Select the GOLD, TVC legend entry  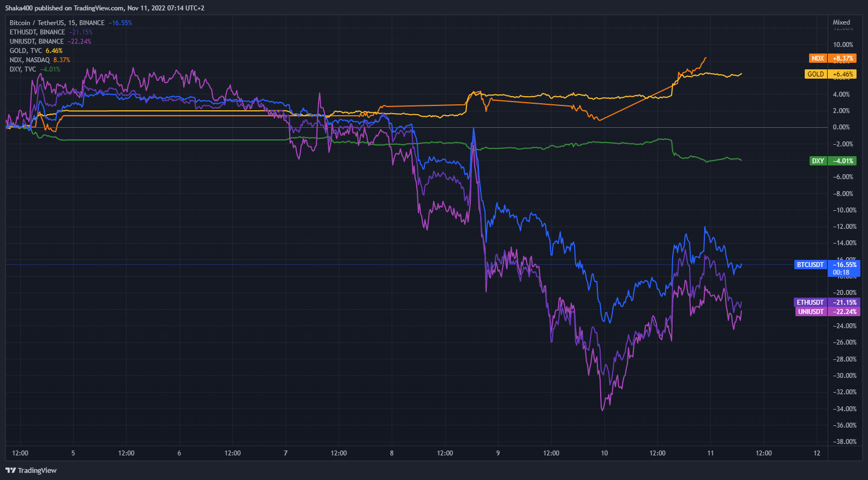[x=26, y=51]
